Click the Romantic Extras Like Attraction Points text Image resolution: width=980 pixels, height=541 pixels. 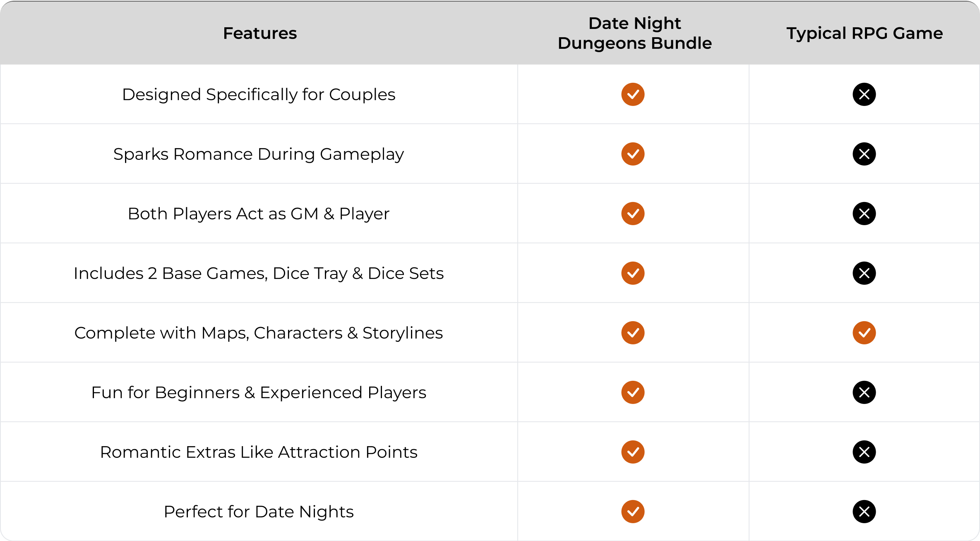coord(259,452)
